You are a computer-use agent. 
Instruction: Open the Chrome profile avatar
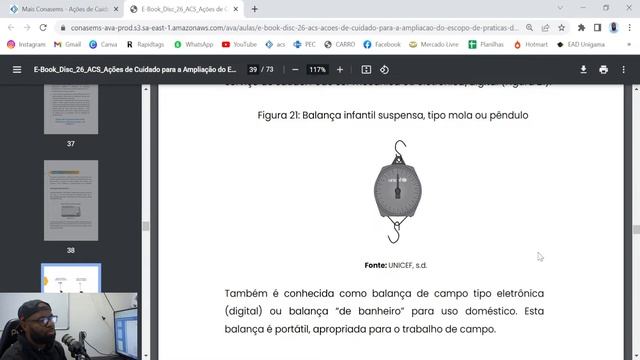tap(613, 28)
